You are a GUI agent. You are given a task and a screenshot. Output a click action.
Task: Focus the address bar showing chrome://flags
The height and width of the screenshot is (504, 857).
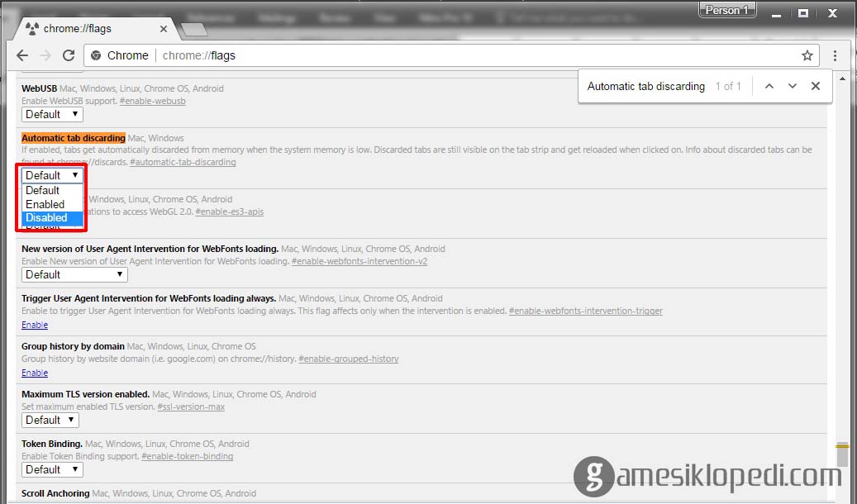(451, 55)
